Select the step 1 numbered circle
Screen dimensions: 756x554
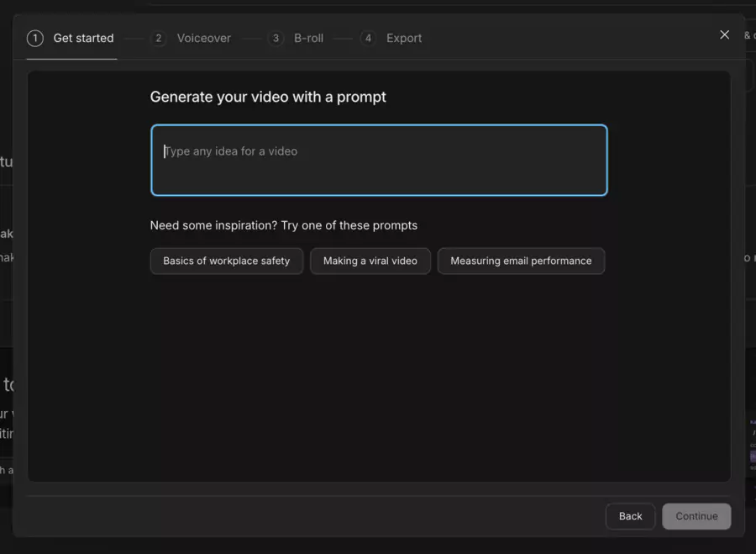[34, 38]
